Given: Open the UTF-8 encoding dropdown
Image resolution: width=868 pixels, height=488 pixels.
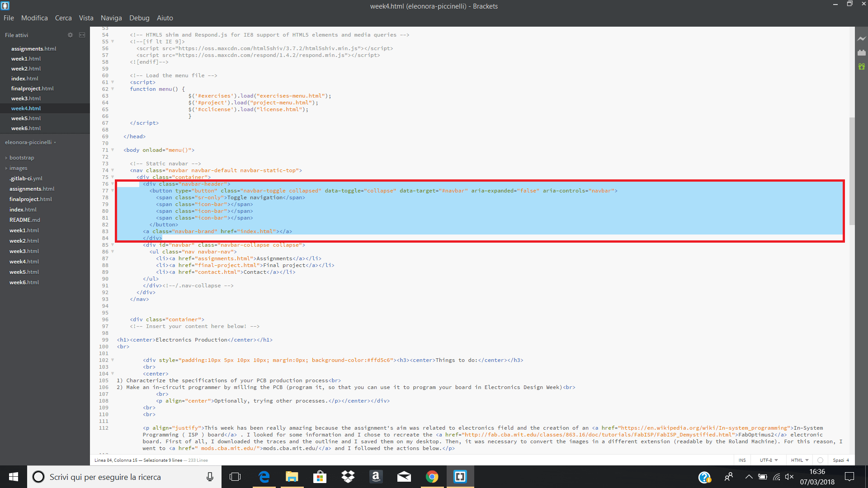Looking at the screenshot, I should pyautogui.click(x=769, y=460).
